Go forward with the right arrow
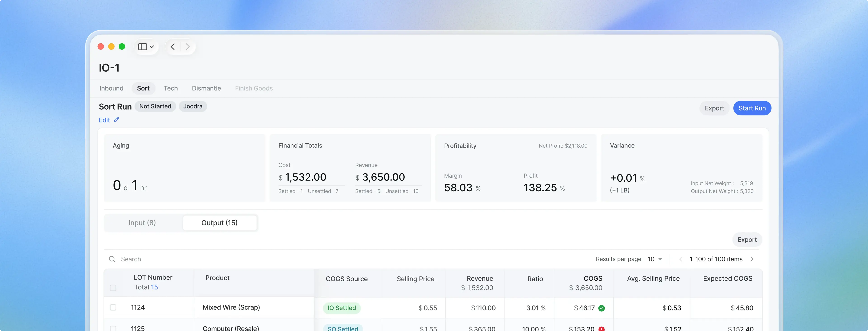The width and height of the screenshot is (868, 331). (x=188, y=47)
